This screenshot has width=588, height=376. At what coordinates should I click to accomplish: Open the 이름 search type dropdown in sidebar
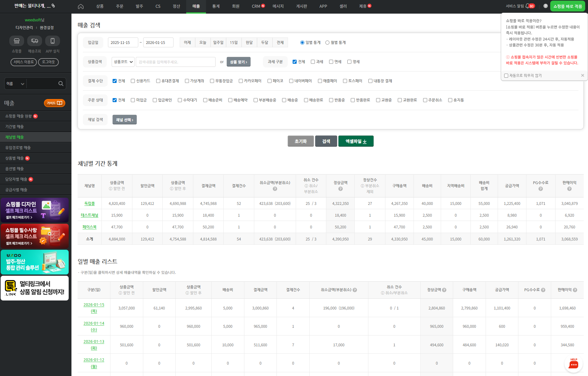click(x=15, y=84)
